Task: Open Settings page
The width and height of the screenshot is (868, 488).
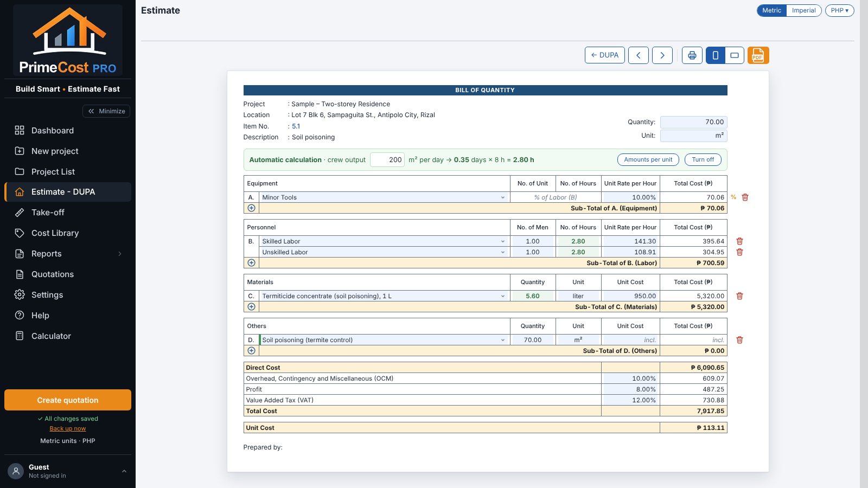Action: pos(68,295)
